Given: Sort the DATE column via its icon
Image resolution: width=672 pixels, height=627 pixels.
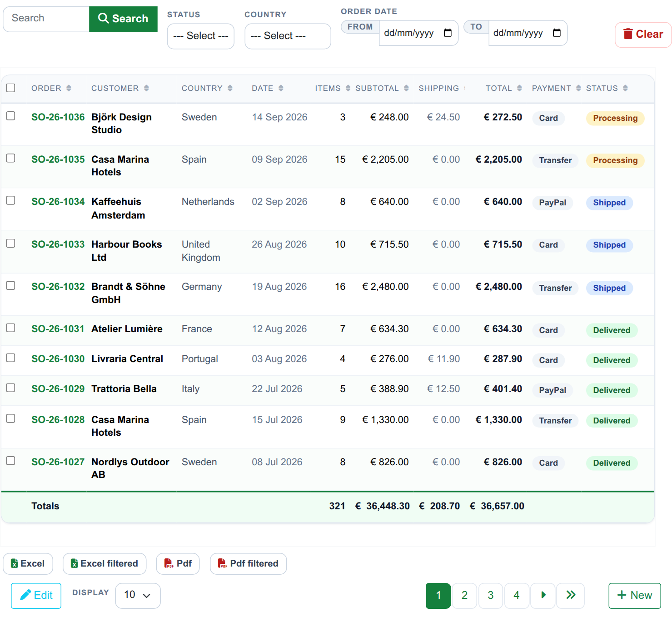Looking at the screenshot, I should coord(281,88).
